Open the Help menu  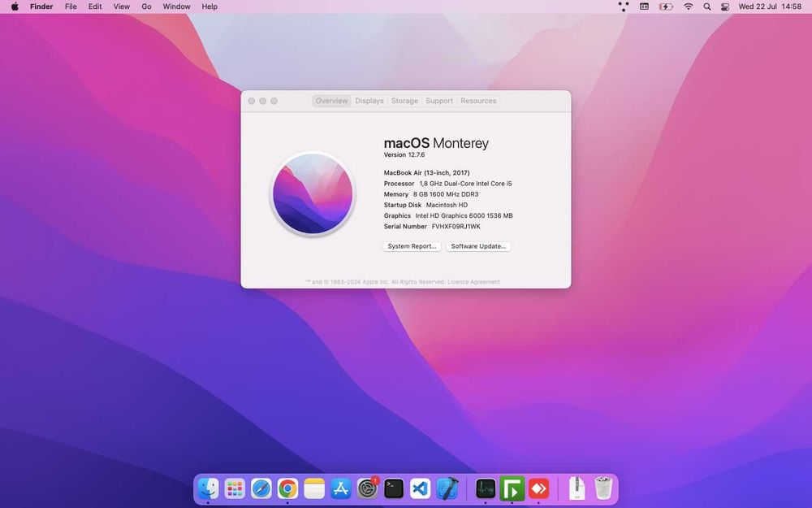(x=209, y=7)
